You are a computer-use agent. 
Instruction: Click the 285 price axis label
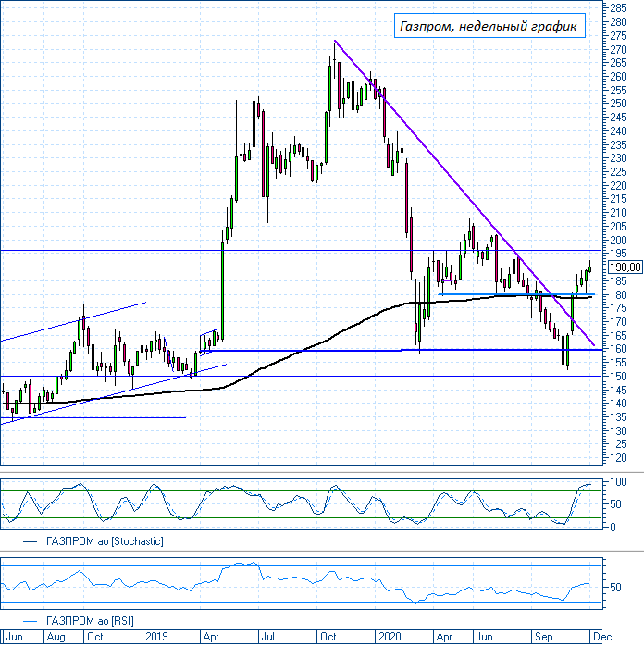[x=618, y=7]
